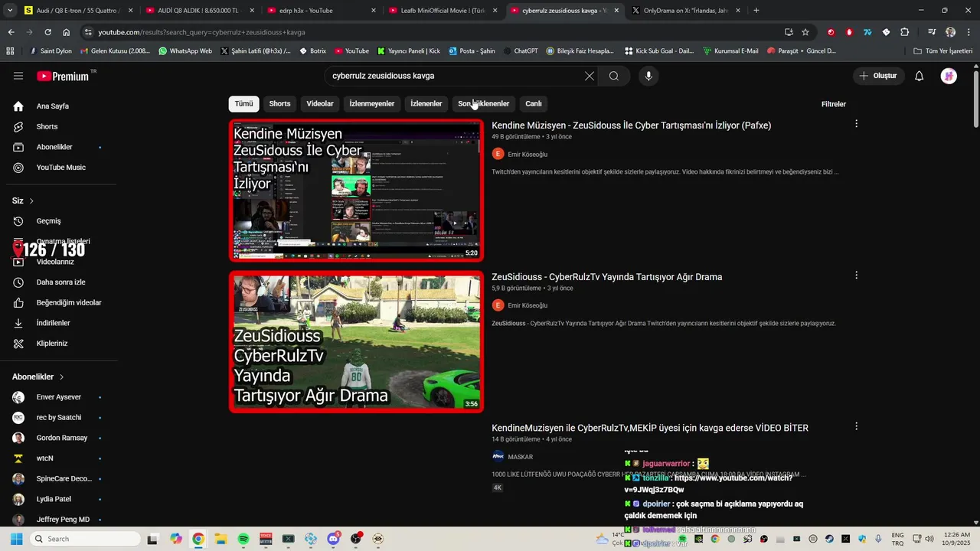Open the tab search dropdown arrow
Viewport: 980px width, 551px height.
tap(10, 11)
